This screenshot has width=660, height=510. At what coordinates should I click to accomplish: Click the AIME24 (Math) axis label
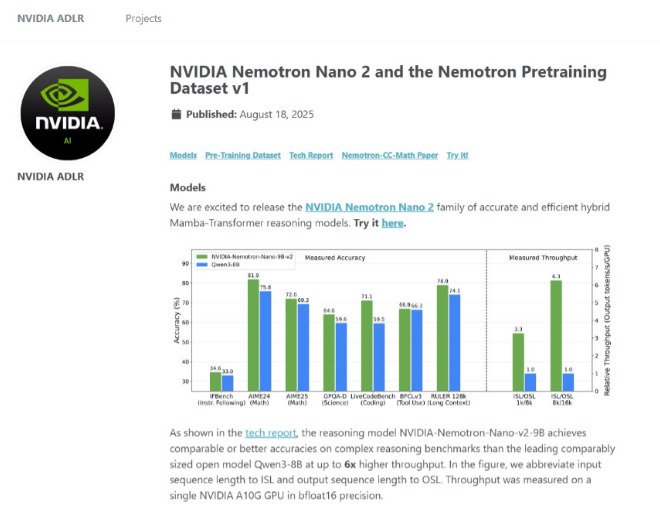[x=259, y=399]
